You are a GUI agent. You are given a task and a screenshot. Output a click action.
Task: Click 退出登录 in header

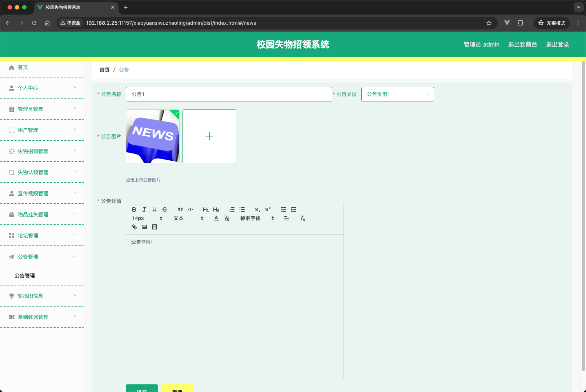coord(557,44)
